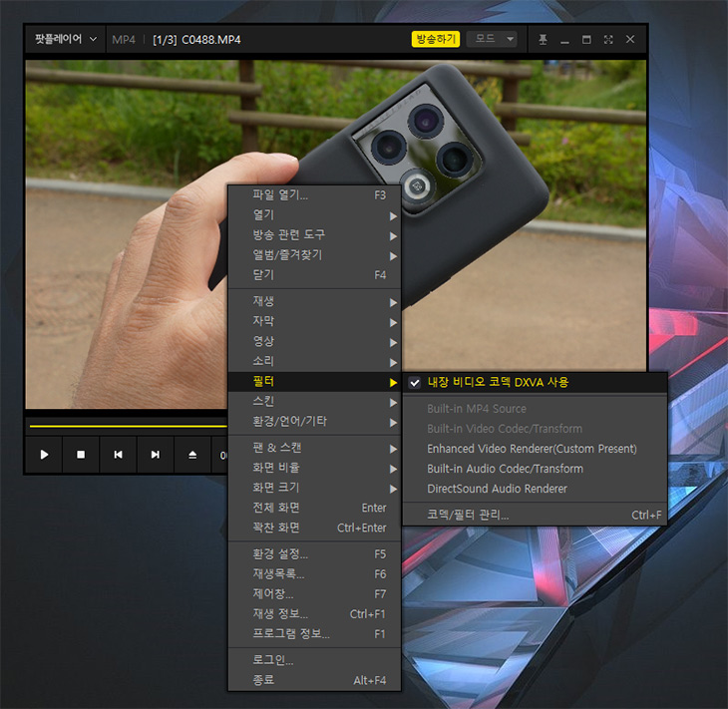Choose 닫기 menu item

[314, 275]
